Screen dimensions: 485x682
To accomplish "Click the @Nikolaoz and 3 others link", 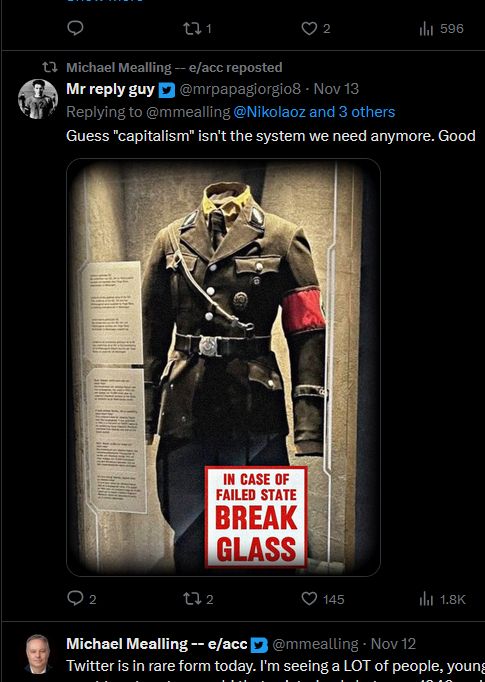I will click(314, 112).
